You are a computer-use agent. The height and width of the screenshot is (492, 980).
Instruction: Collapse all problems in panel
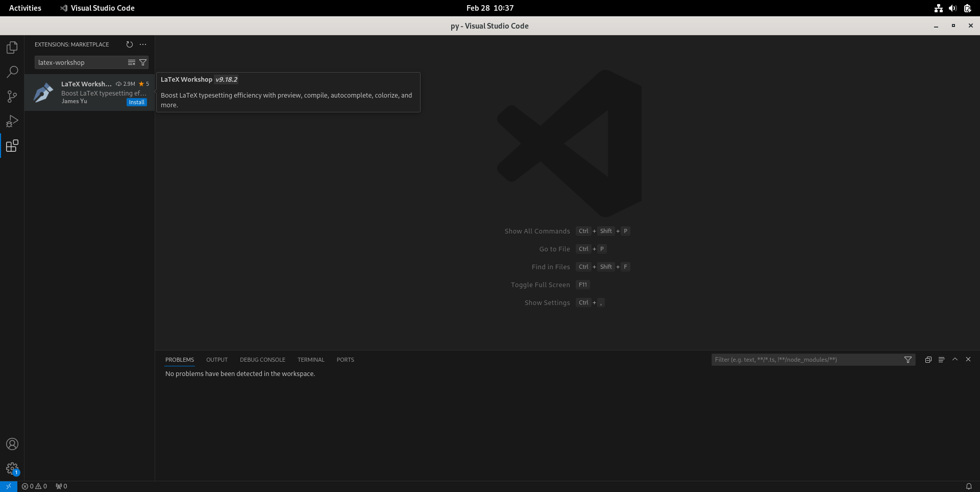pos(928,360)
